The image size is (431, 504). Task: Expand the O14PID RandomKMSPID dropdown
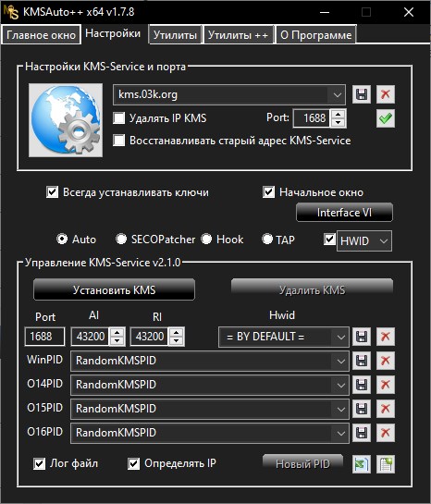coord(340,385)
